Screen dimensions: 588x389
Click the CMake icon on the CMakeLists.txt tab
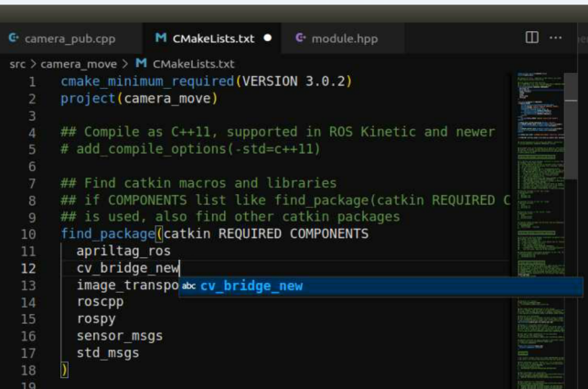pos(161,38)
